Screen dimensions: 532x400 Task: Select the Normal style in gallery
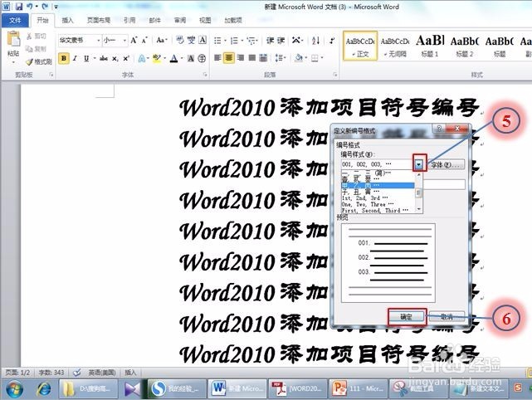tap(360, 46)
